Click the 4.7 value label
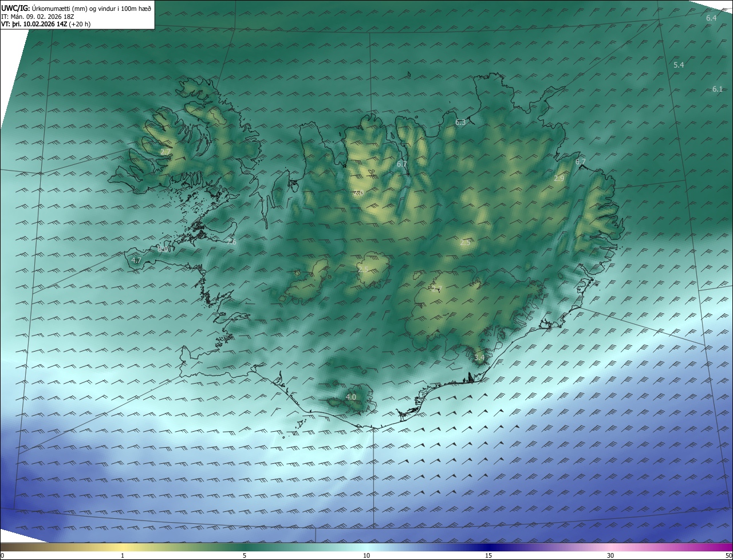This screenshot has height=560, width=733. click(x=136, y=261)
